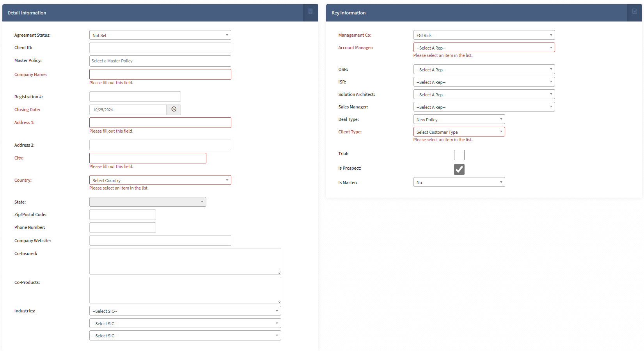Open the Closing Date clock picker

point(174,110)
